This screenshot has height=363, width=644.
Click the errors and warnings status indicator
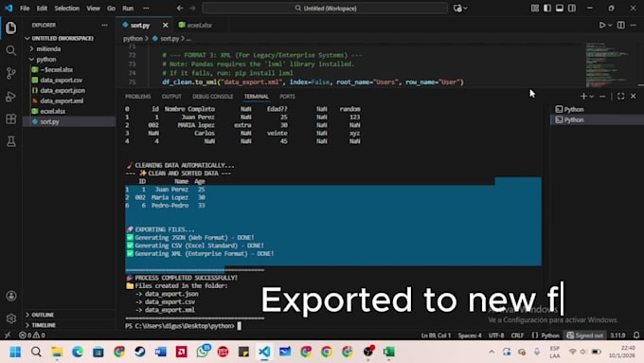tap(32, 336)
